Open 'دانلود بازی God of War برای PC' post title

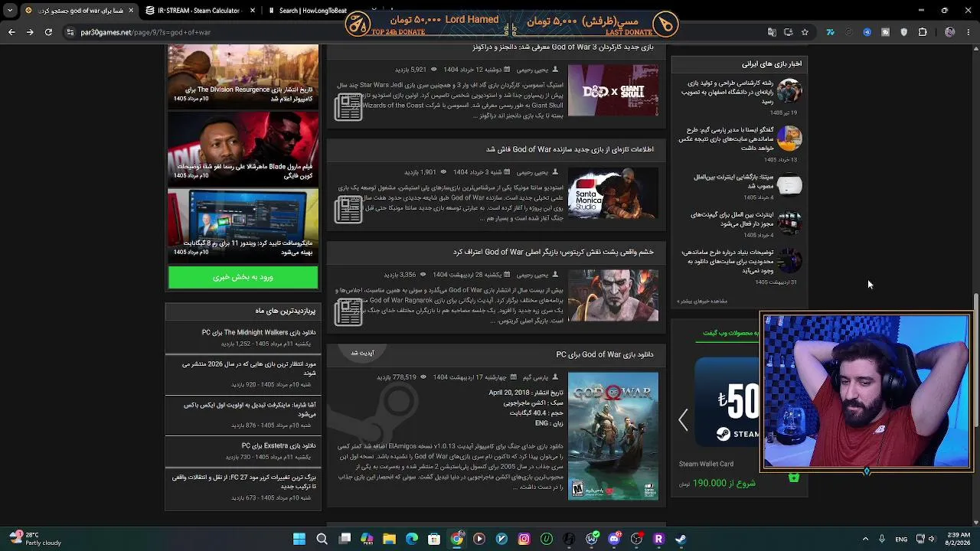(x=605, y=354)
